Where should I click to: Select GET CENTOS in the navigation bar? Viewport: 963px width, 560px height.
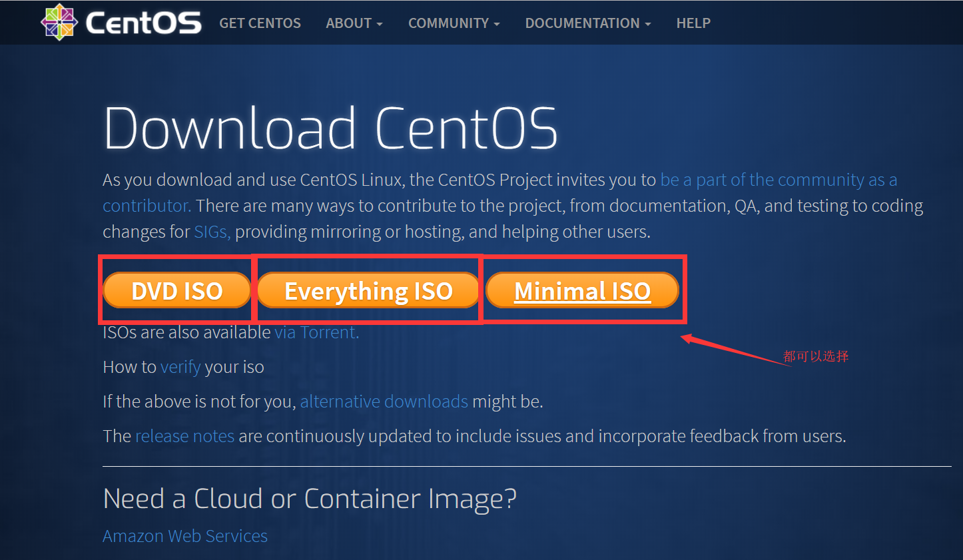[x=260, y=23]
